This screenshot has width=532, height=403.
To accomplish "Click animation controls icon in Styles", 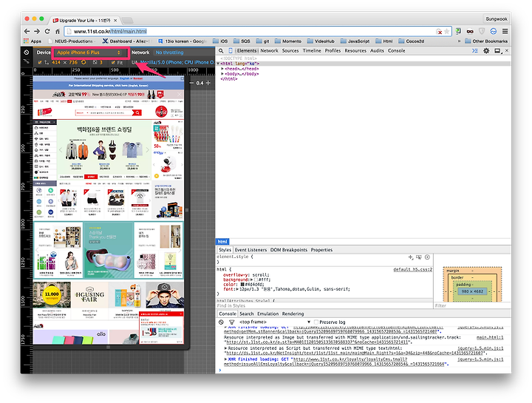I will click(x=428, y=257).
